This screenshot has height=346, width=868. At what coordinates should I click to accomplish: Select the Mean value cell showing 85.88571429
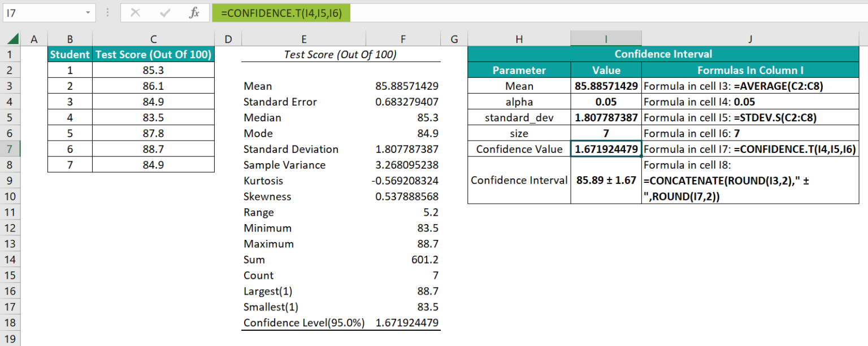click(x=606, y=86)
